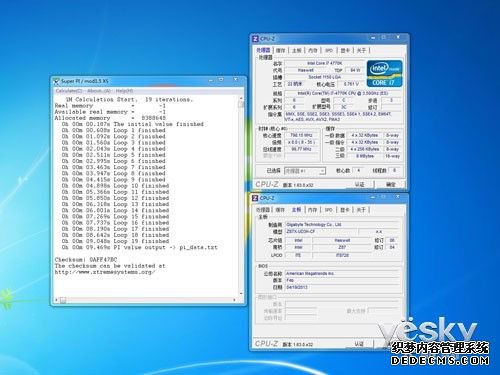Select 缓存 tab in lower CPU-Z window
The width and height of the screenshot is (500, 375).
coord(280,210)
